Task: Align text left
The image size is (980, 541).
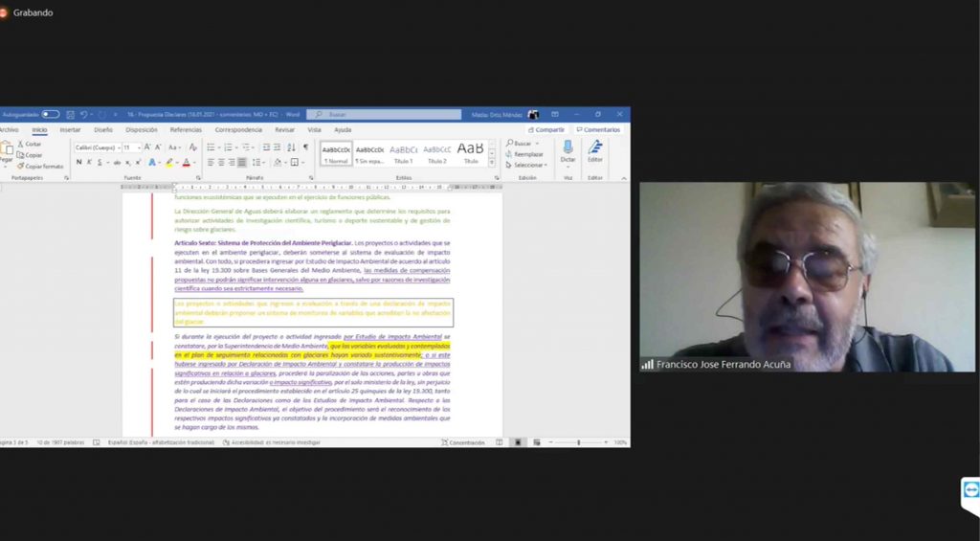Action: (x=211, y=163)
